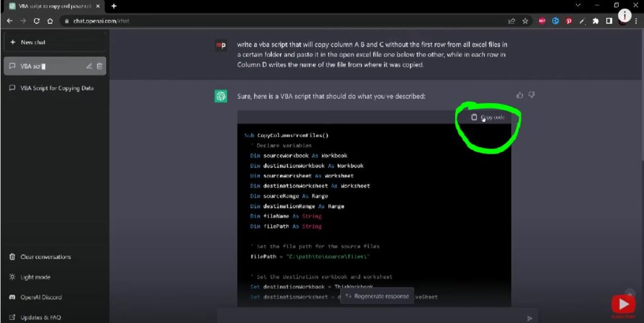Open the Pinterest extension
The width and height of the screenshot is (644, 323).
[569, 21]
